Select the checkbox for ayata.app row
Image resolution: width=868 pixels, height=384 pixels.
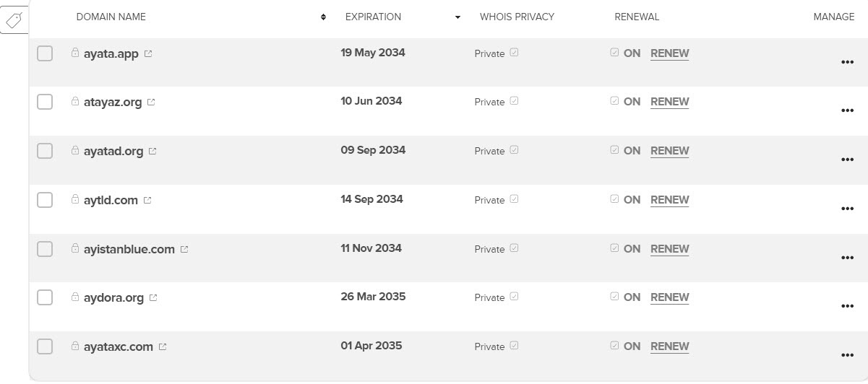coord(45,53)
